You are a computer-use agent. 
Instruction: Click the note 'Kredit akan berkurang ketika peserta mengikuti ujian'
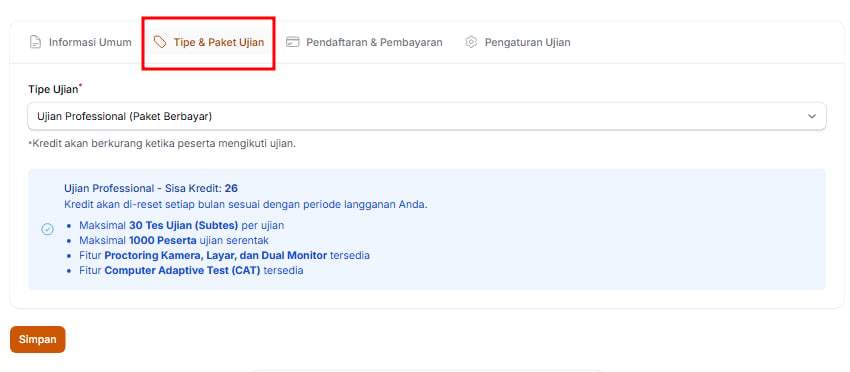coord(162,144)
